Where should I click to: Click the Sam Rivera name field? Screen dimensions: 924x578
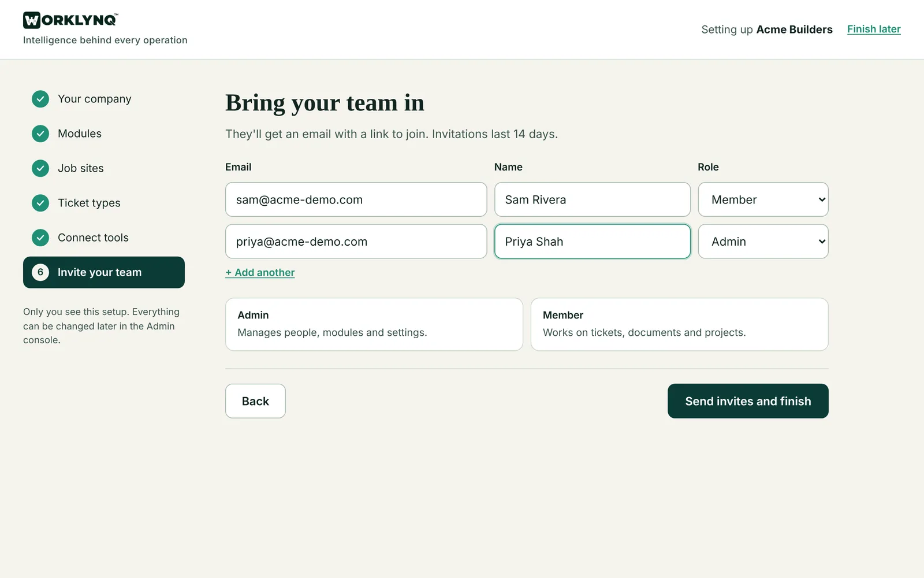point(593,199)
